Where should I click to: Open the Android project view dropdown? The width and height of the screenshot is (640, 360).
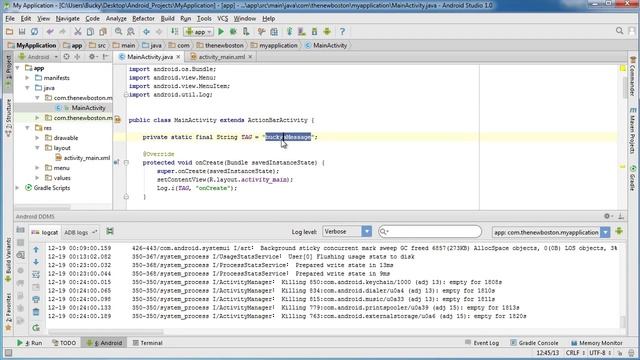tap(38, 57)
